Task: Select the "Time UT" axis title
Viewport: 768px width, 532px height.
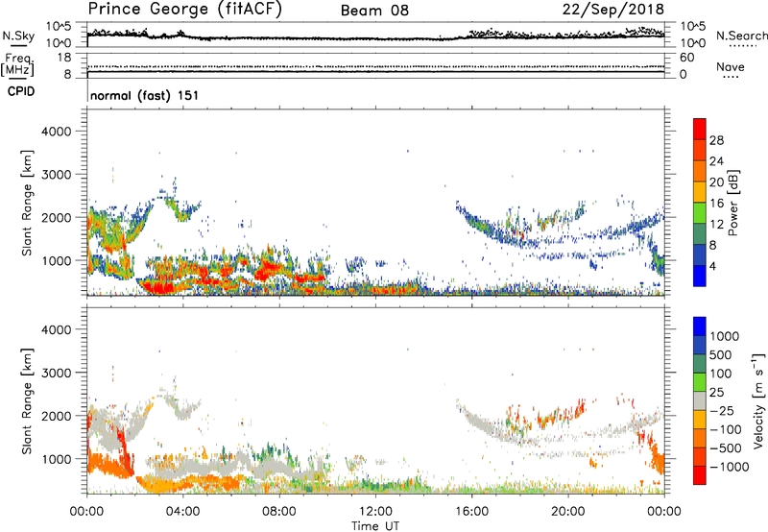Action: pos(375,526)
